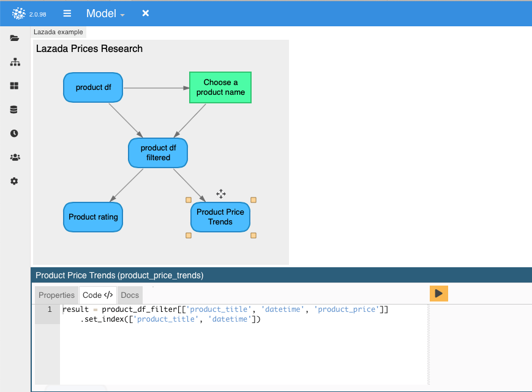The width and height of the screenshot is (532, 392).
Task: Select the product df node
Action: click(92, 87)
